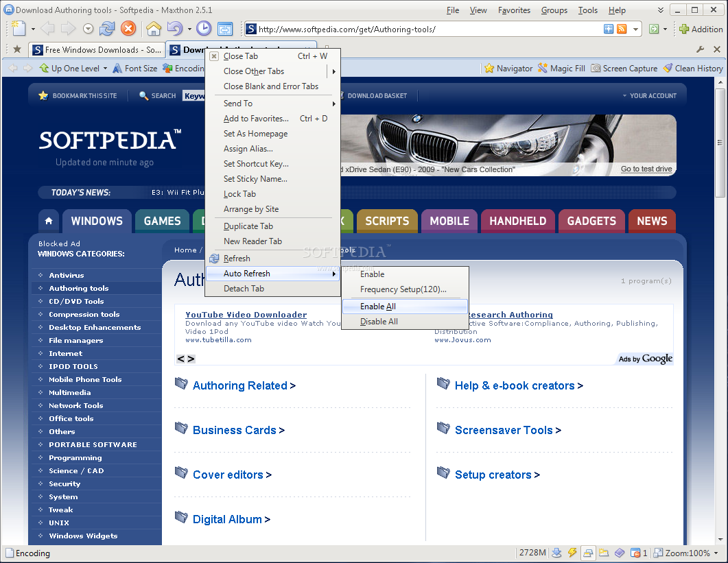Viewport: 728px width, 563px height.
Task: Choose Disable All in submenu
Action: tap(405, 321)
